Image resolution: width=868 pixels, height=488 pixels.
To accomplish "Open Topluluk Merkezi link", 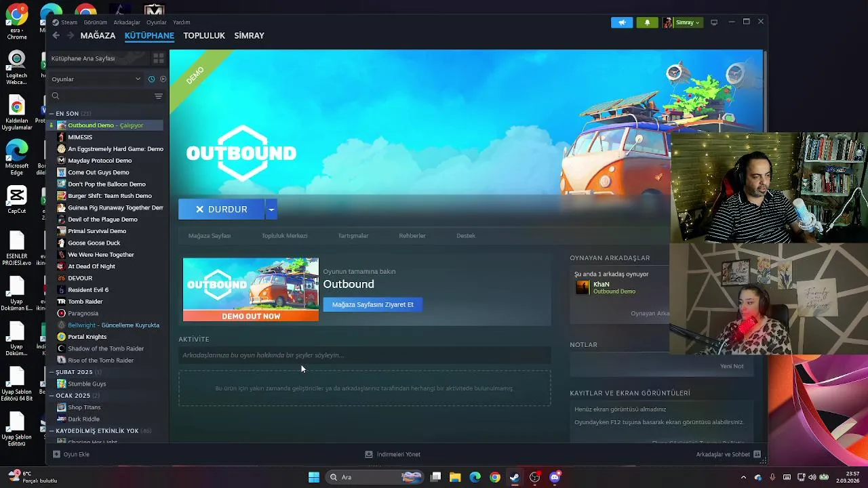I will [285, 236].
